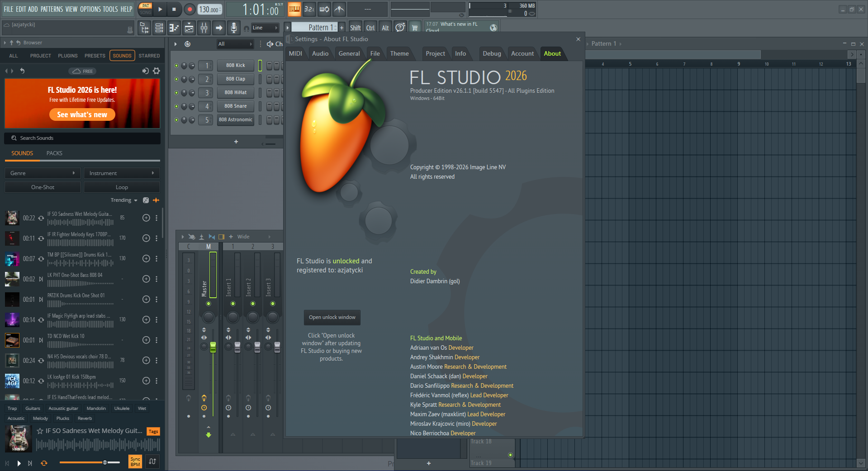868x471 pixels.
Task: Open the Piano roll from toolbar
Action: [x=174, y=28]
